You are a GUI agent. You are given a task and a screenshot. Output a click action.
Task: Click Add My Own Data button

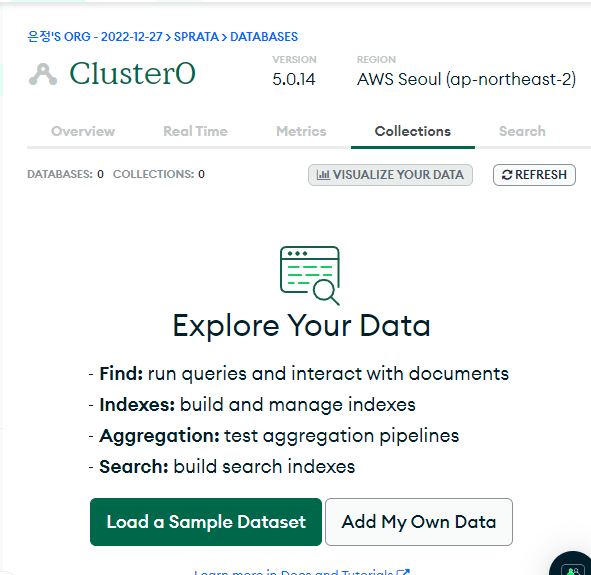point(419,522)
